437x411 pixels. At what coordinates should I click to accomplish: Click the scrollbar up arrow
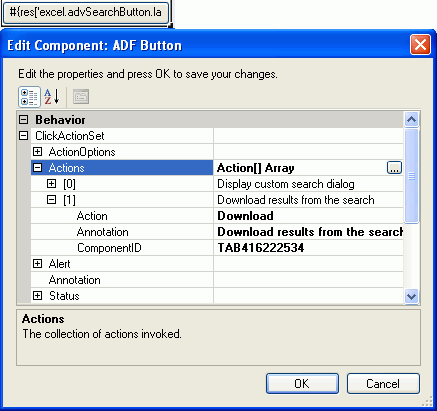coord(411,119)
